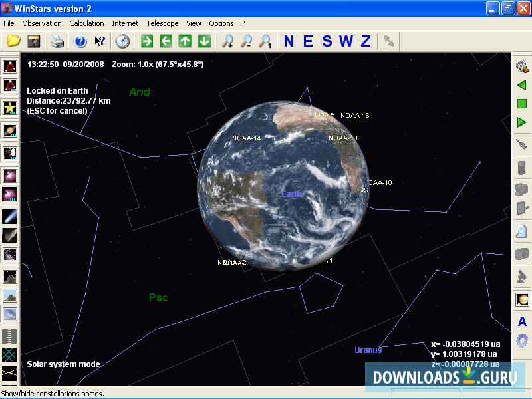
Task: Open help via the blue question mark icon
Action: pyautogui.click(x=80, y=41)
